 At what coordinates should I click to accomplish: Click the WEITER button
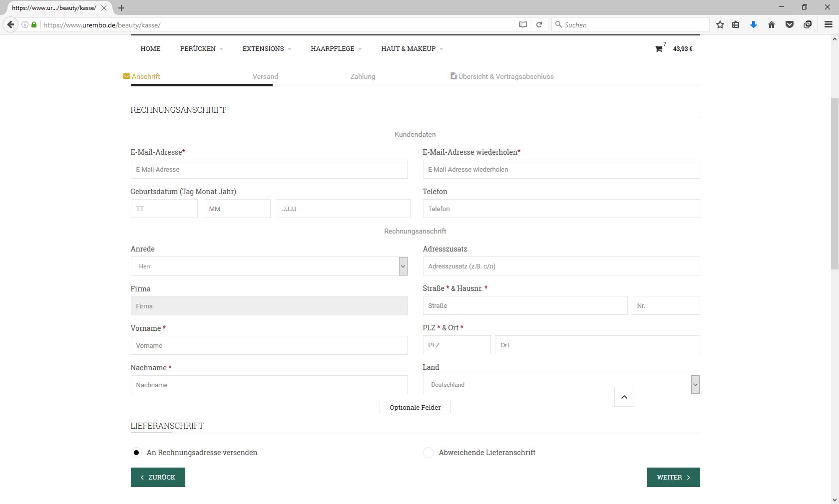[x=673, y=477]
